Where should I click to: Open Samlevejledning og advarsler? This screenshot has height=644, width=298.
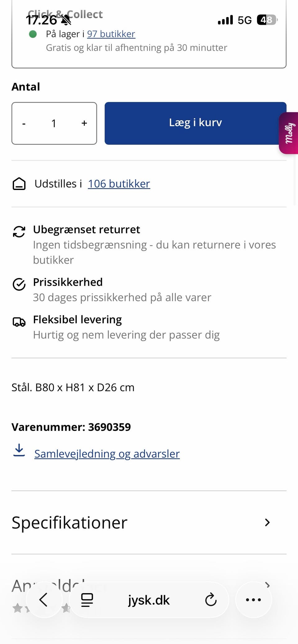tap(107, 453)
